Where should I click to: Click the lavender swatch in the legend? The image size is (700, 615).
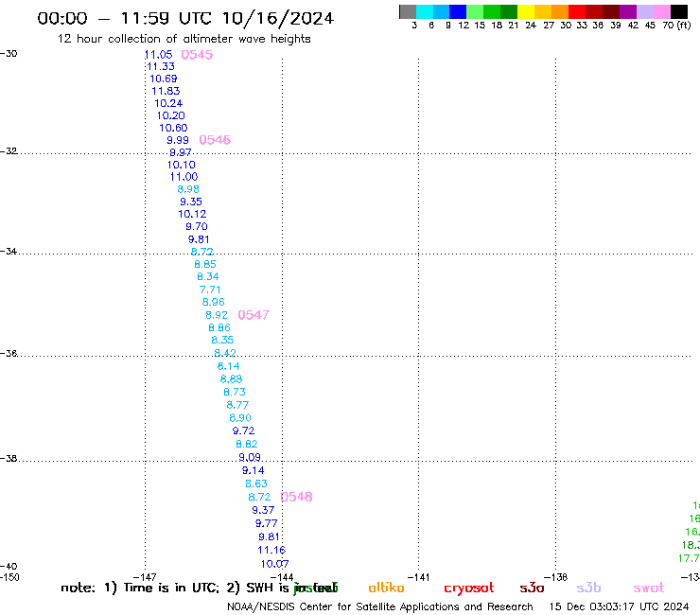click(645, 11)
